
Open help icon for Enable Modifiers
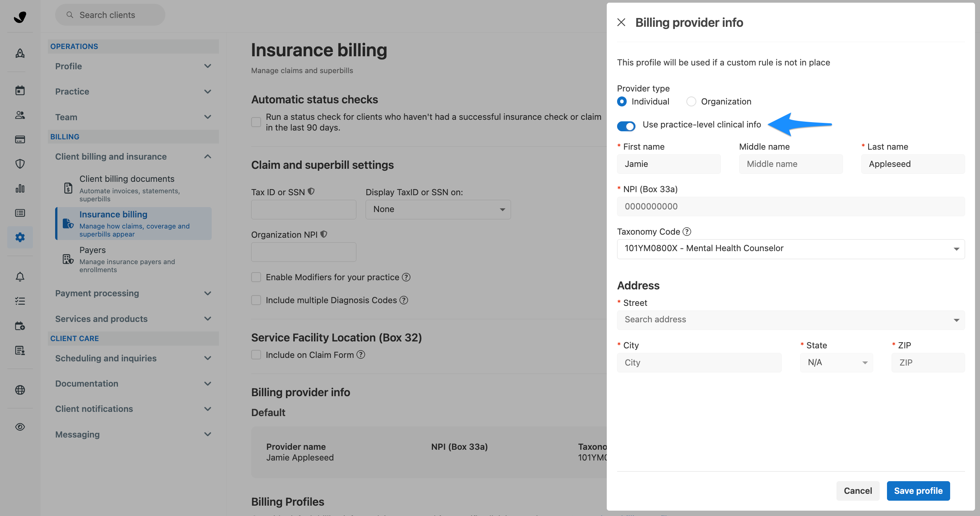(x=406, y=277)
